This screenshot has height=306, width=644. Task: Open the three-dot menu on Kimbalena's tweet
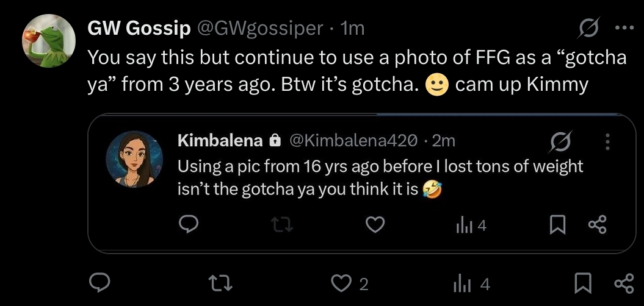(606, 142)
